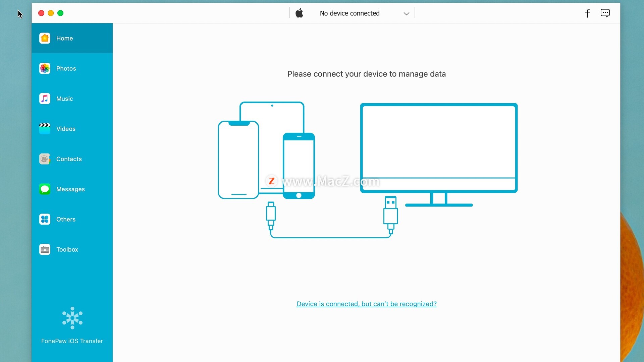Open 'Device is connected, but can't be recognized?' link

click(x=367, y=304)
